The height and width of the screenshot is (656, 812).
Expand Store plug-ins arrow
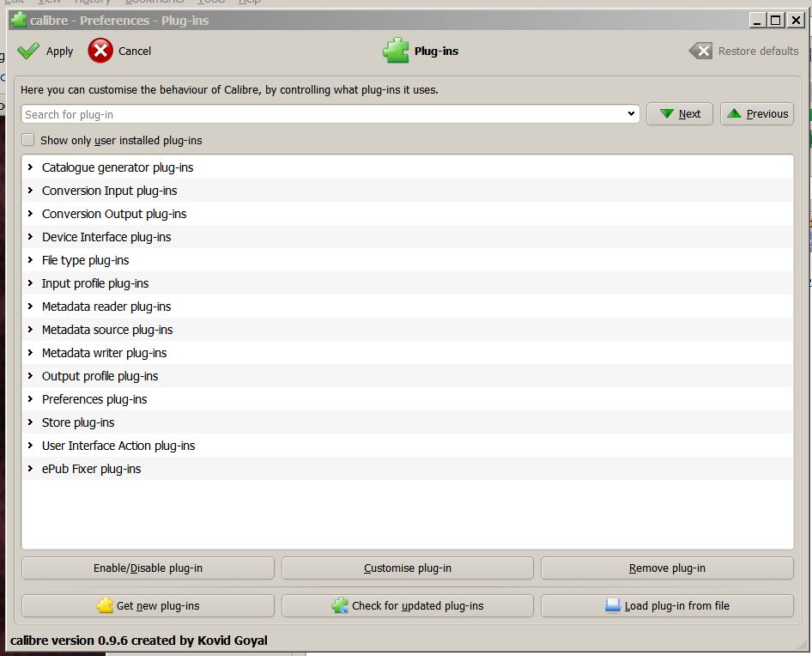coord(30,422)
